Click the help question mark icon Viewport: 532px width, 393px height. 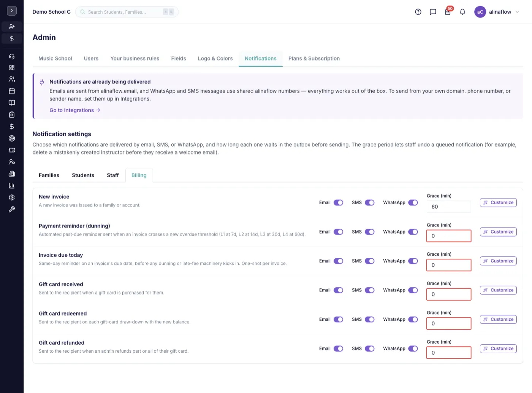click(418, 12)
